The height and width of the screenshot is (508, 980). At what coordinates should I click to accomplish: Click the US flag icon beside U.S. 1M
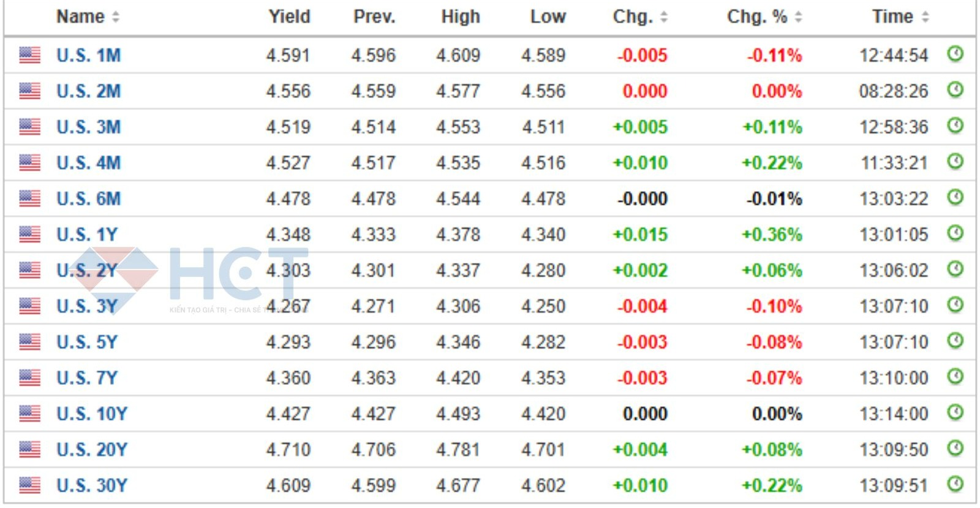[x=29, y=55]
